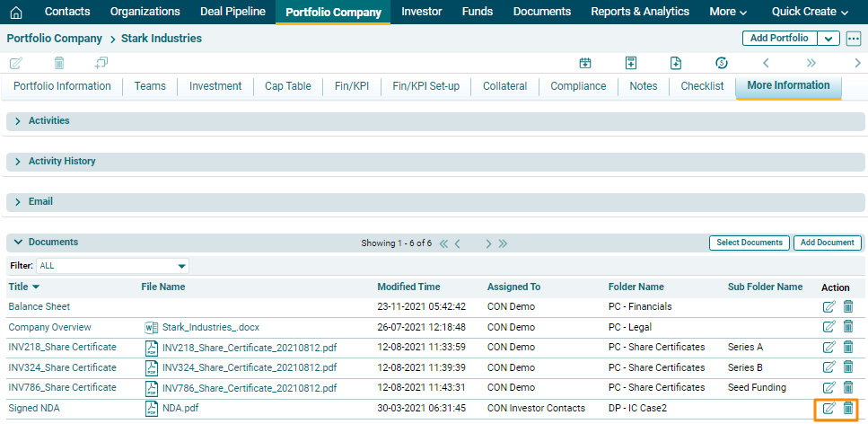
Task: Click the Add Document button
Action: [x=827, y=243]
